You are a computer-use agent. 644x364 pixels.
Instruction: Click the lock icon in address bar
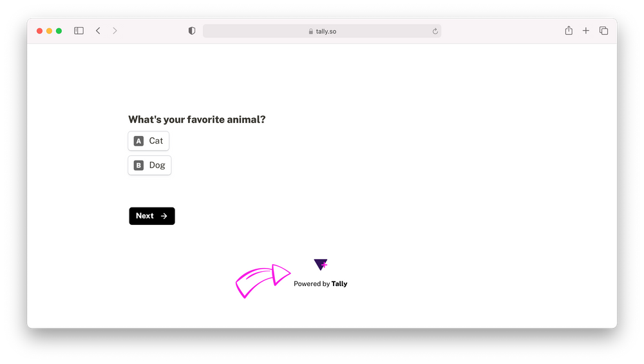pos(311,32)
